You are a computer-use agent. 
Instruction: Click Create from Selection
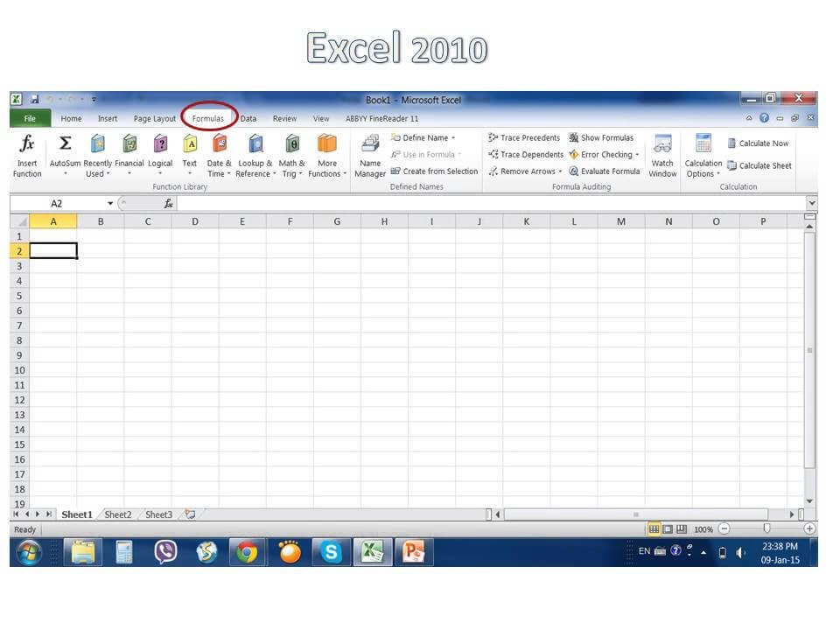pyautogui.click(x=435, y=171)
